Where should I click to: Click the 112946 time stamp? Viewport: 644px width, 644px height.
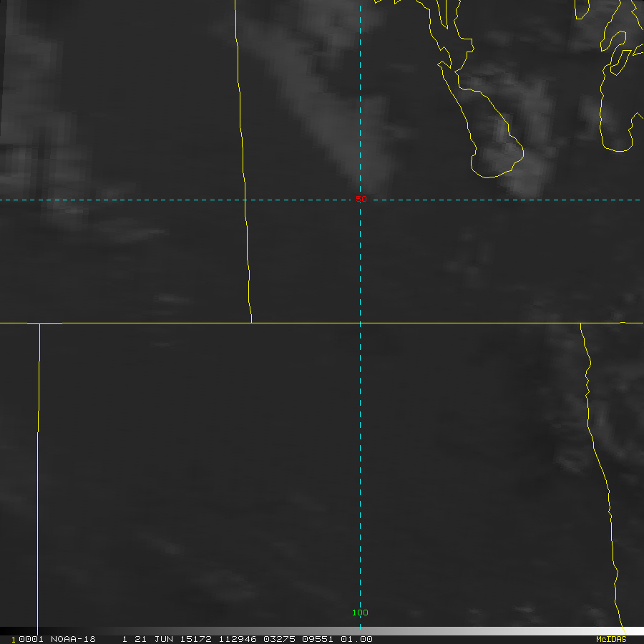tap(240, 639)
